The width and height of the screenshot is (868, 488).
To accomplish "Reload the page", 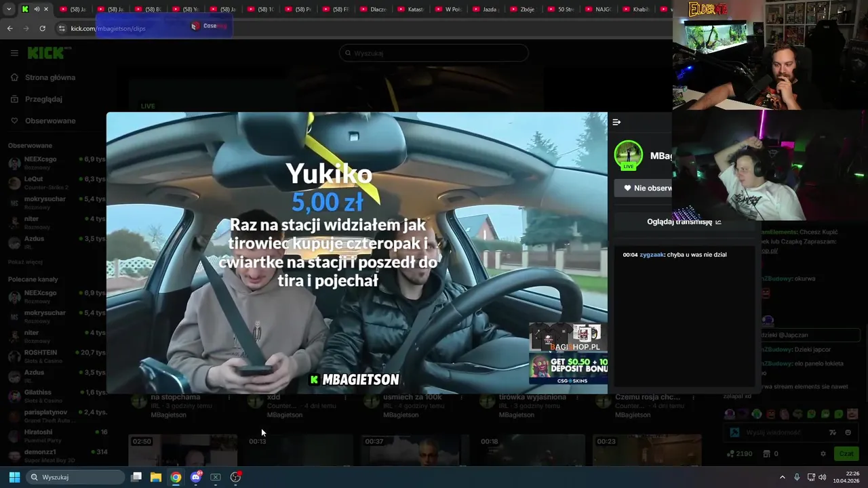I will pyautogui.click(x=42, y=28).
